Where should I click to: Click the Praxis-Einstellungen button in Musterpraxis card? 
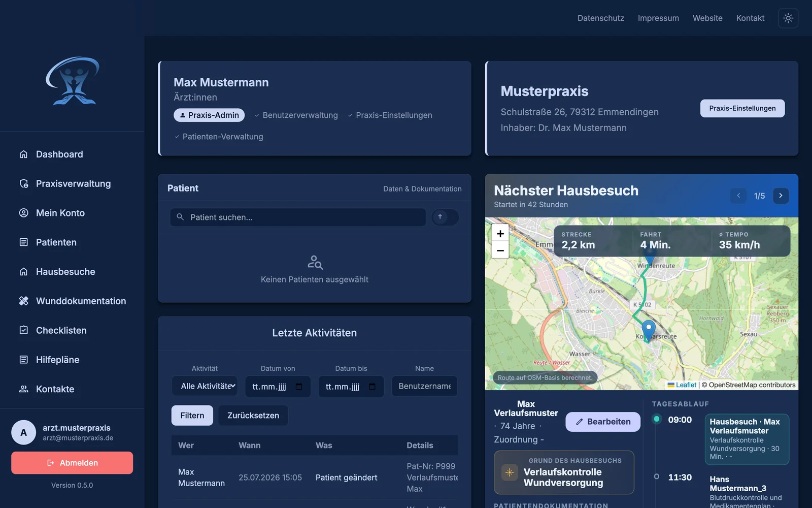pyautogui.click(x=742, y=108)
